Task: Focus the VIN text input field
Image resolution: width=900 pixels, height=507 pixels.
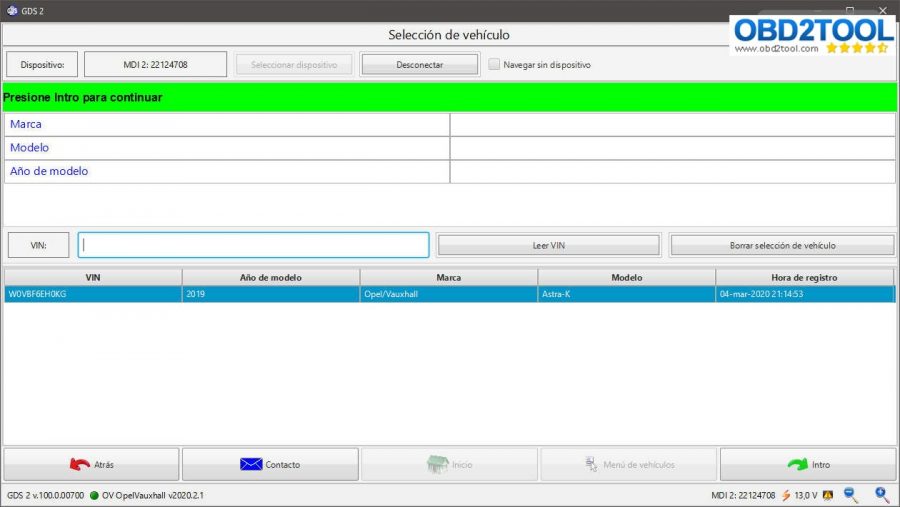Action: pyautogui.click(x=254, y=245)
